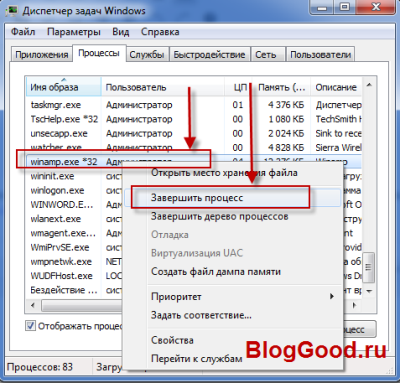Click the vertical scrollbar thumb
This screenshot has height=383, width=400.
tap(369, 267)
